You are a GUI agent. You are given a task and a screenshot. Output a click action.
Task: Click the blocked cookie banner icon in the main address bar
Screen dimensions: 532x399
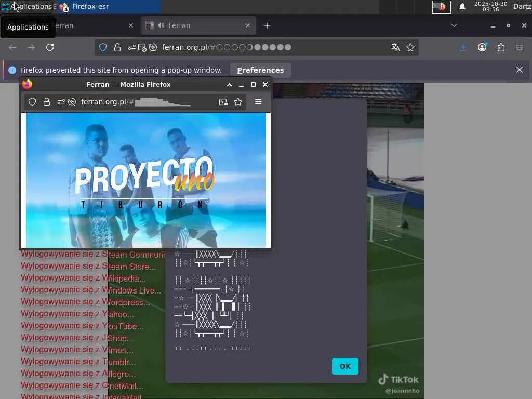[142, 47]
